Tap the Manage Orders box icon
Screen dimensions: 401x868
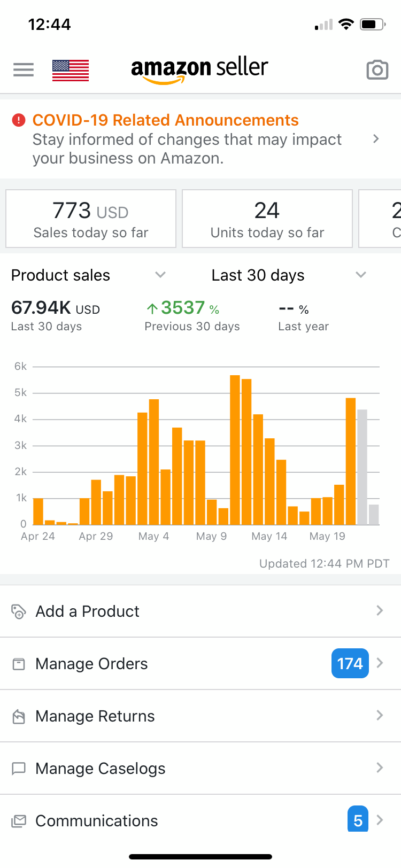coord(19,664)
